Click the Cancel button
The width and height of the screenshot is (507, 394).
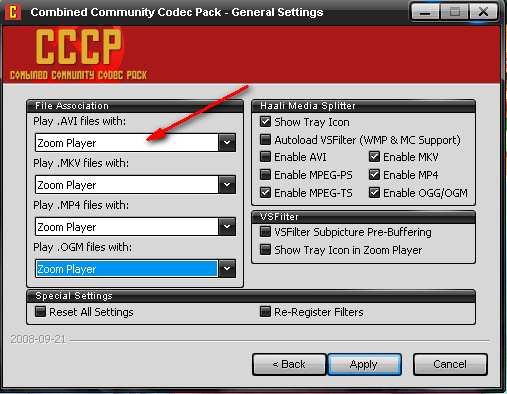[x=450, y=364]
